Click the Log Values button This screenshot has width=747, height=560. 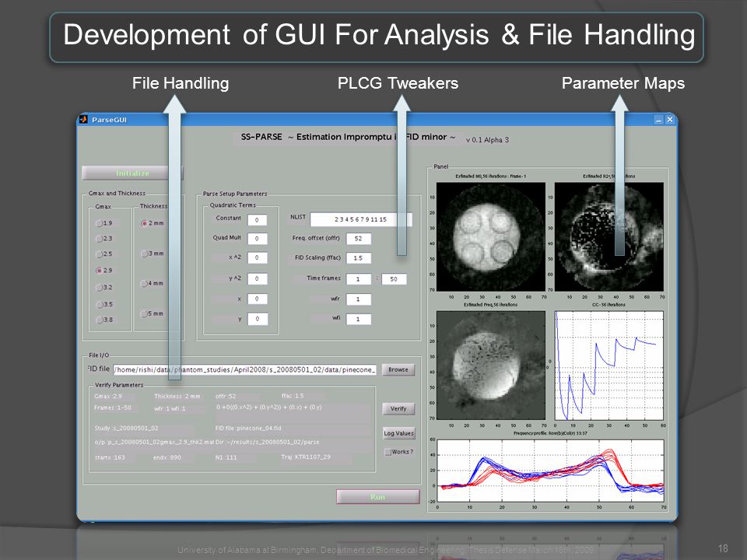tap(398, 433)
